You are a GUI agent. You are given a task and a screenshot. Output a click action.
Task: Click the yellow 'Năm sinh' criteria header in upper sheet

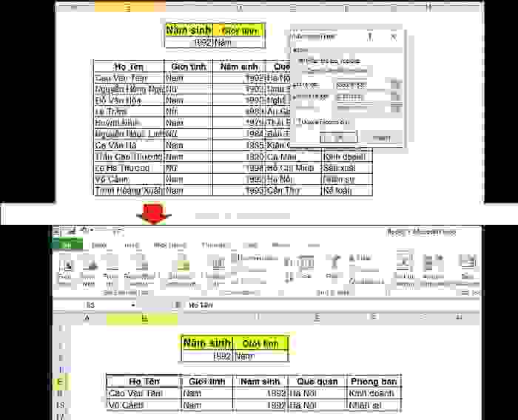189,30
